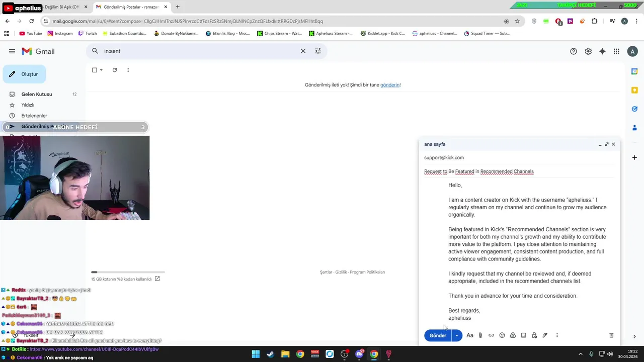Viewport: 644px width, 362px height.
Task: Show hidden tray icons chevron
Action: click(x=581, y=354)
